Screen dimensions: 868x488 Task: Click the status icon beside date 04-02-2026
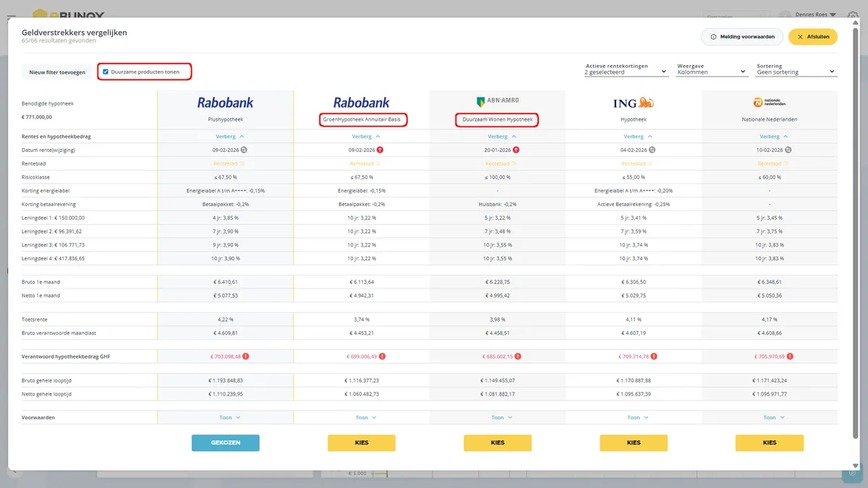(652, 150)
